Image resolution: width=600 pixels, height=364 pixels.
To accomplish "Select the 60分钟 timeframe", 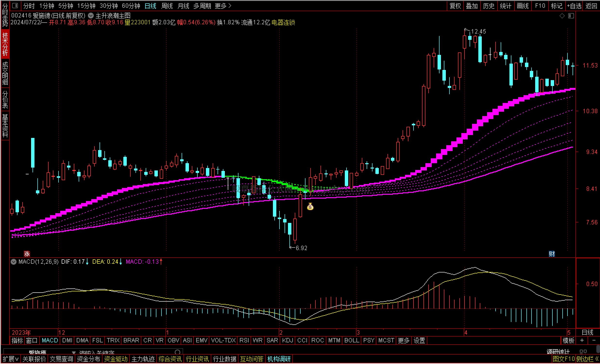I will point(131,6).
